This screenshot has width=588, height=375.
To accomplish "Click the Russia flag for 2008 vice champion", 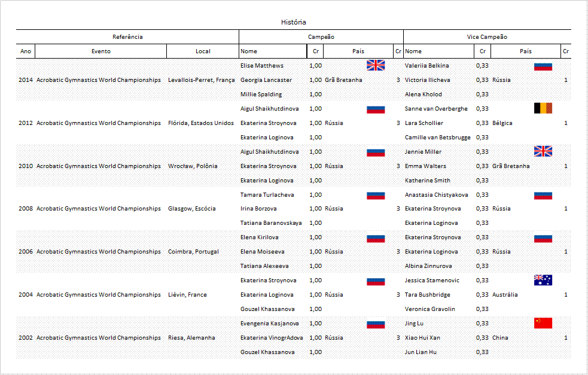I will [543, 196].
